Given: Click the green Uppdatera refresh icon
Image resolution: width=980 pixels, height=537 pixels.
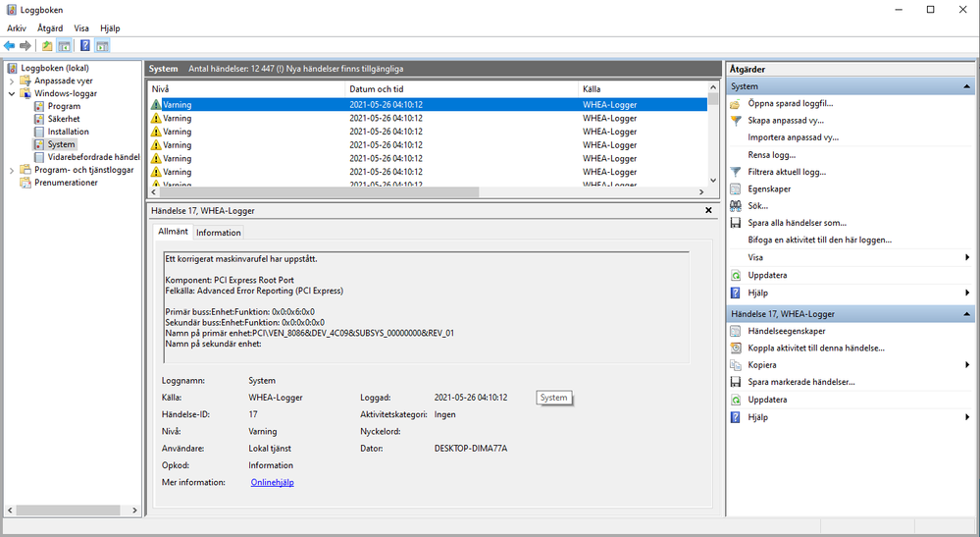Looking at the screenshot, I should [736, 275].
